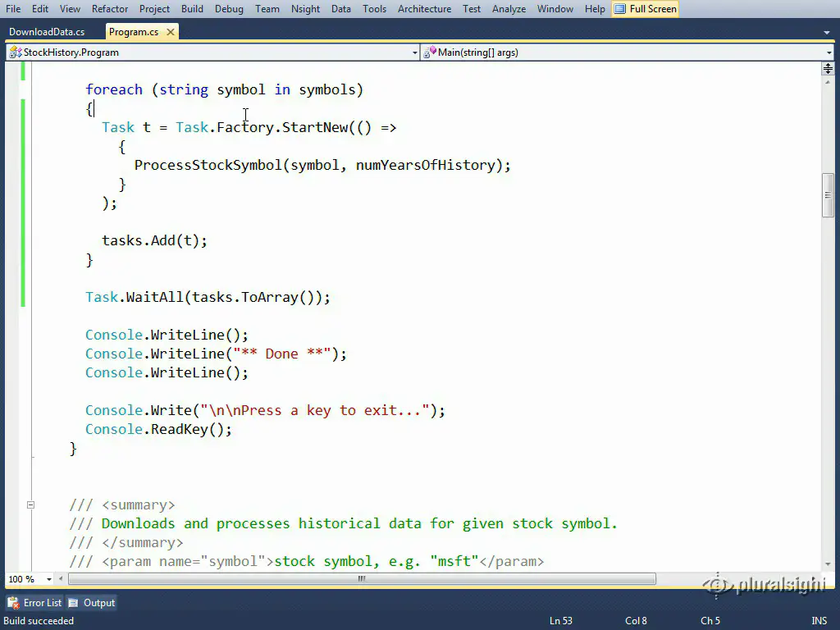The image size is (840, 630).
Task: Open the Window menu
Action: tap(555, 9)
